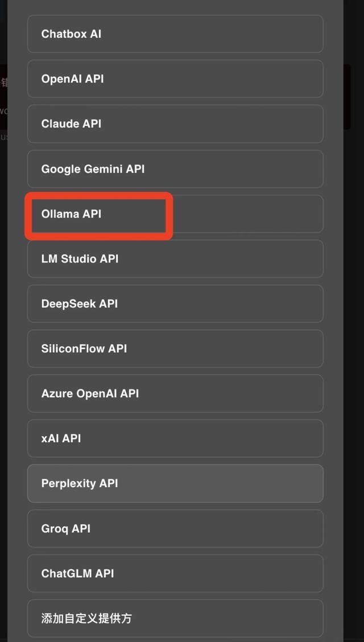Choose Ollama API from the list

(175, 214)
